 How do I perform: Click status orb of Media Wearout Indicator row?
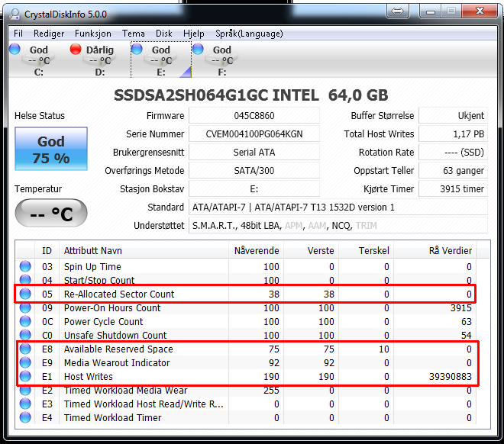tap(25, 362)
